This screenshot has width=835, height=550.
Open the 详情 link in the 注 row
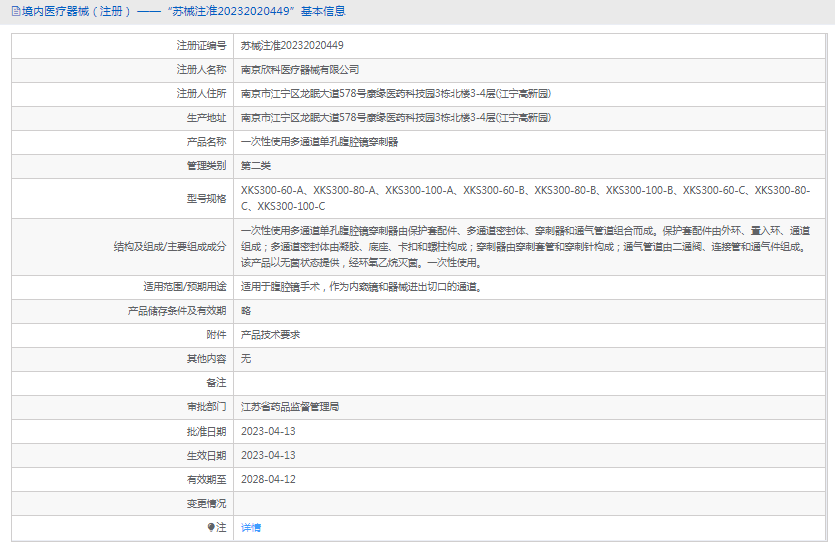(251, 527)
